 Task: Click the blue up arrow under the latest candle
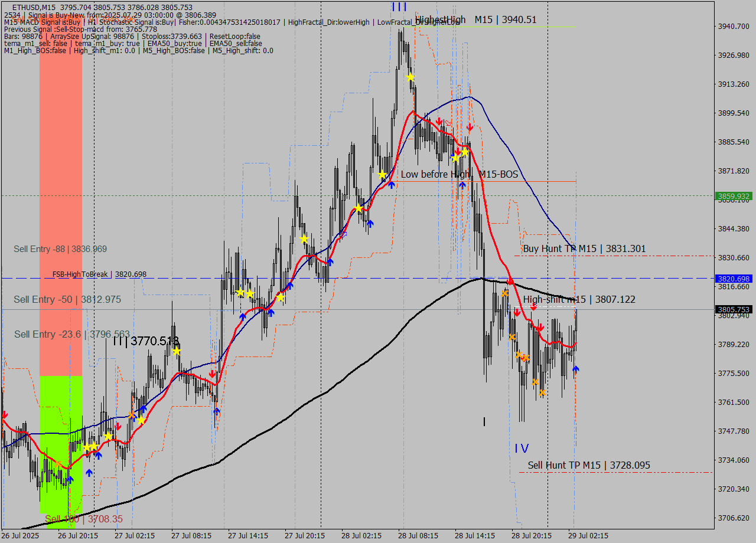[576, 369]
